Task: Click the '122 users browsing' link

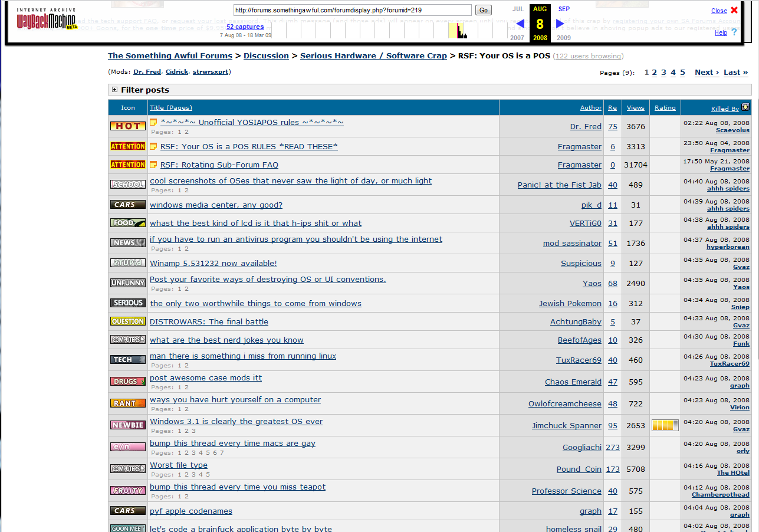Action: pos(588,56)
